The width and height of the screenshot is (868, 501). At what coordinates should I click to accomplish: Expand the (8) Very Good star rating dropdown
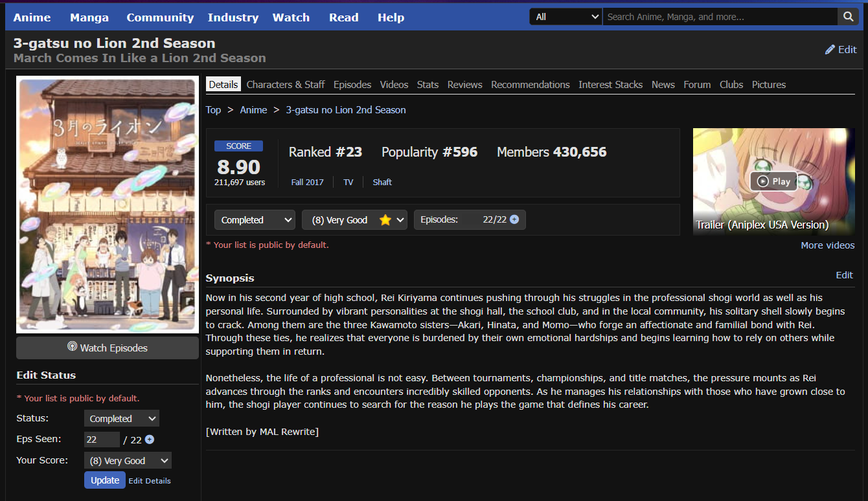(354, 220)
